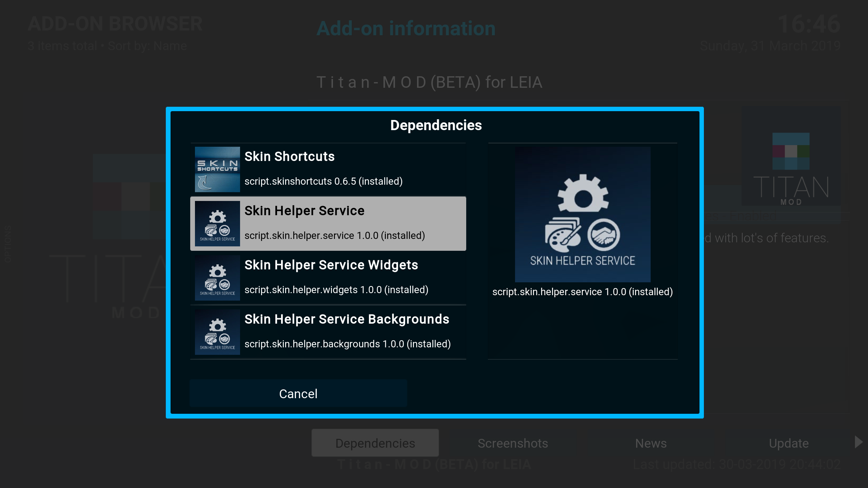Click script.skin.helper.service version text in highlighted row
Viewport: 868px width, 488px height.
click(335, 236)
